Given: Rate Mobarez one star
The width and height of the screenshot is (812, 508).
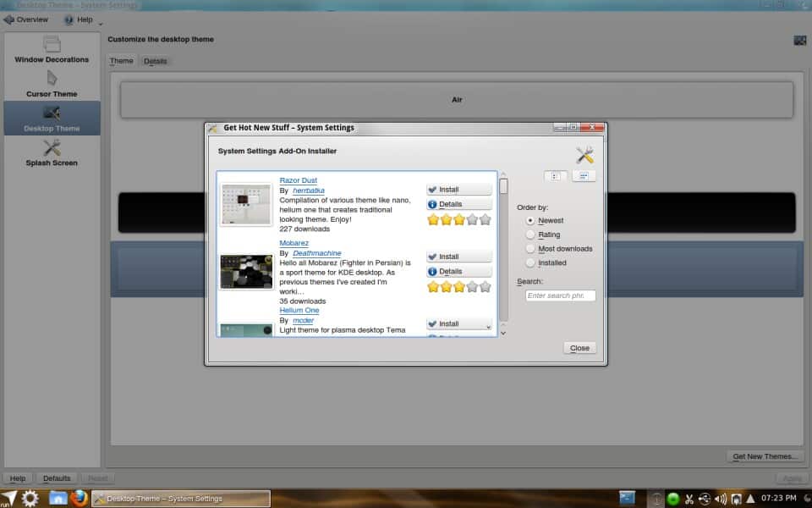Looking at the screenshot, I should (x=433, y=287).
